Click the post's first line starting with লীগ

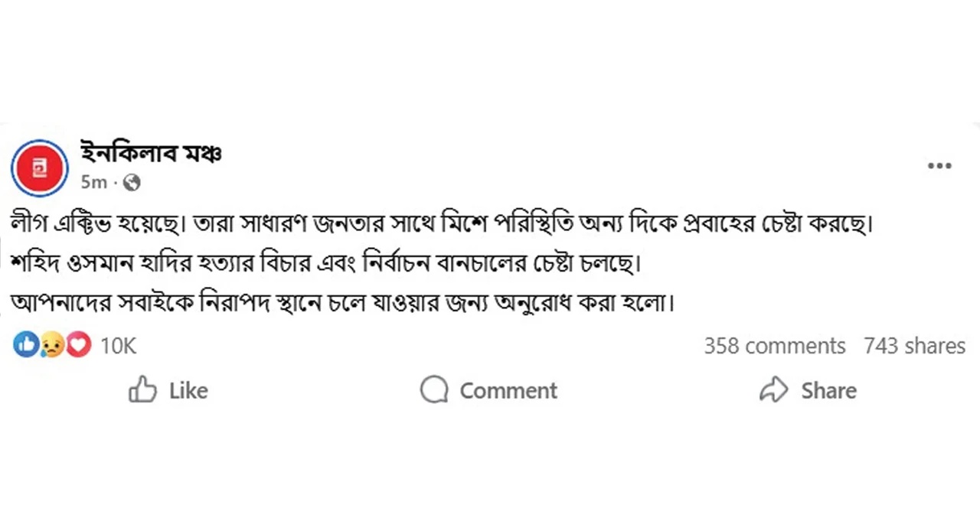click(x=442, y=225)
